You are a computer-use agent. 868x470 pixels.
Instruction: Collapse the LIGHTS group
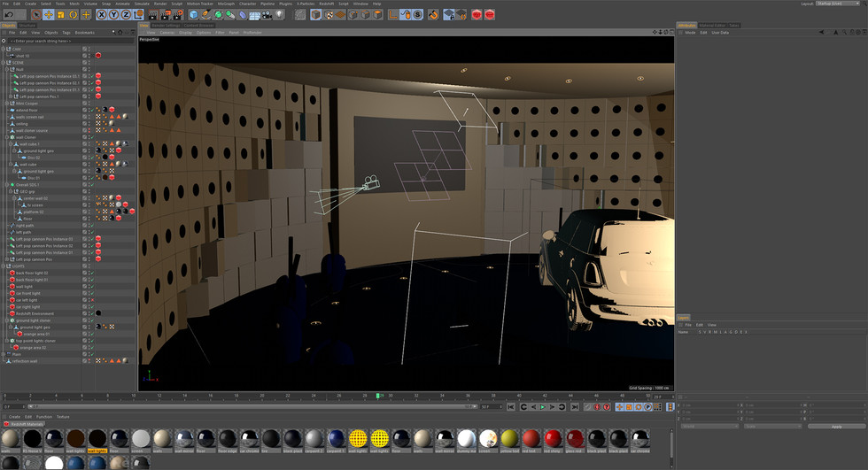4,266
